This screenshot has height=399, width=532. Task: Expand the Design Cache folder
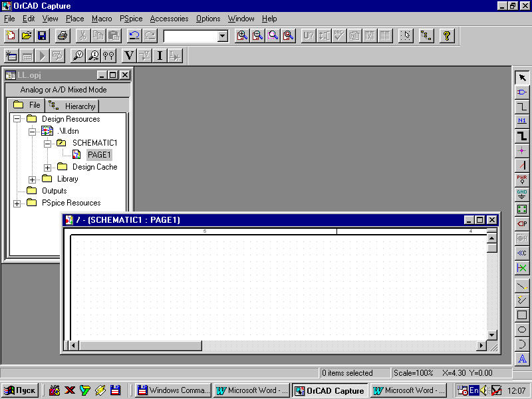[47, 168]
